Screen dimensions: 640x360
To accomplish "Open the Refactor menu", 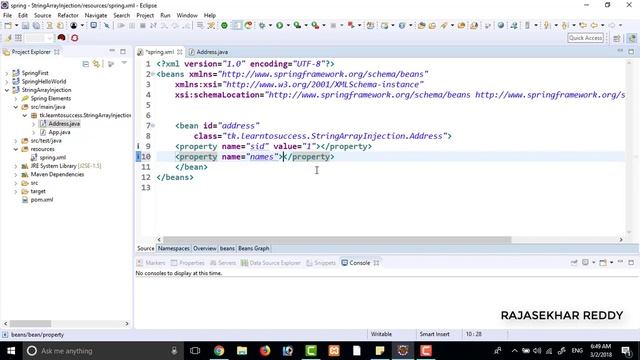I will pyautogui.click(x=68, y=15).
